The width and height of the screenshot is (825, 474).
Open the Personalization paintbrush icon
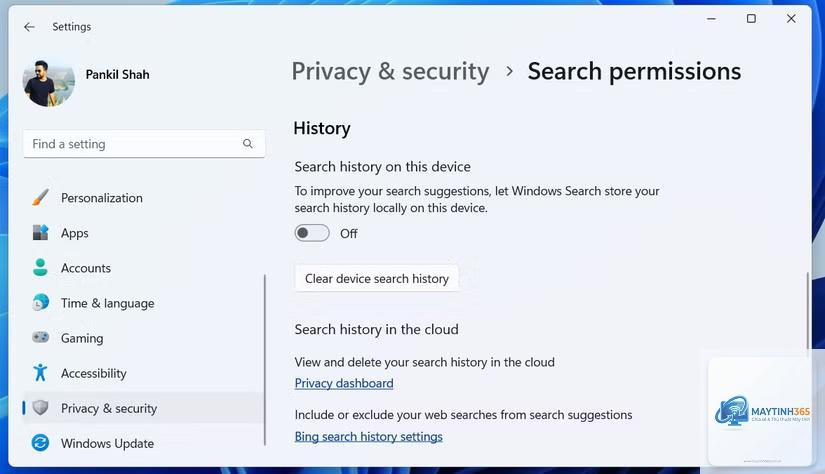(x=41, y=198)
